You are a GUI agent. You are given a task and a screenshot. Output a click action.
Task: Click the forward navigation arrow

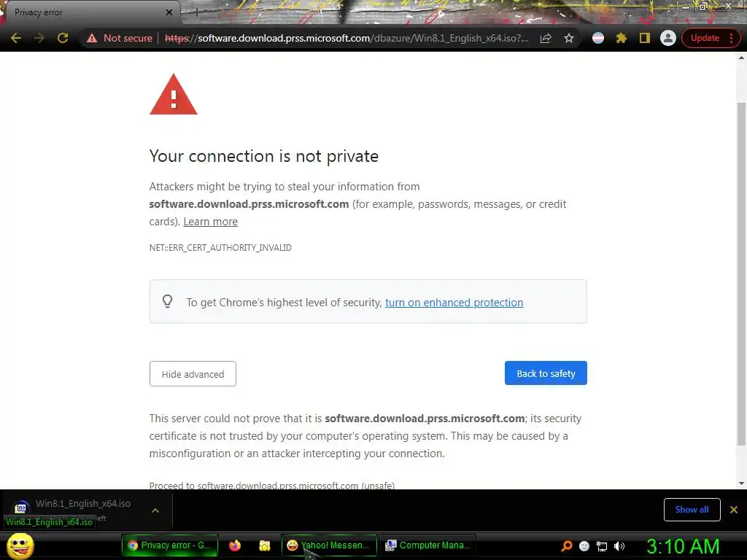point(39,38)
